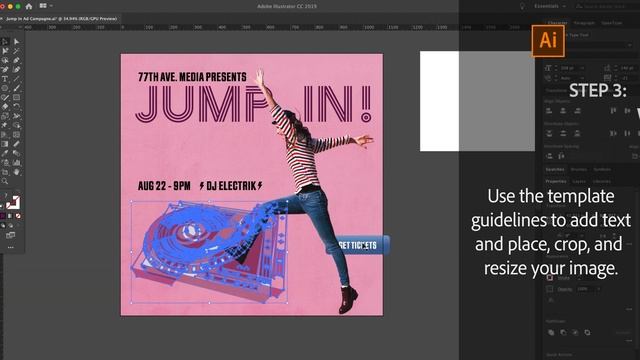This screenshot has width=640, height=360.
Task: Apply Gradient mode below fill swatch
Action: (10, 216)
